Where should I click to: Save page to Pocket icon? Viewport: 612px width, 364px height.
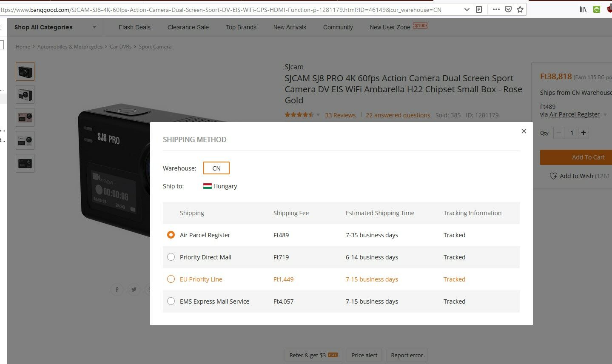point(508,9)
